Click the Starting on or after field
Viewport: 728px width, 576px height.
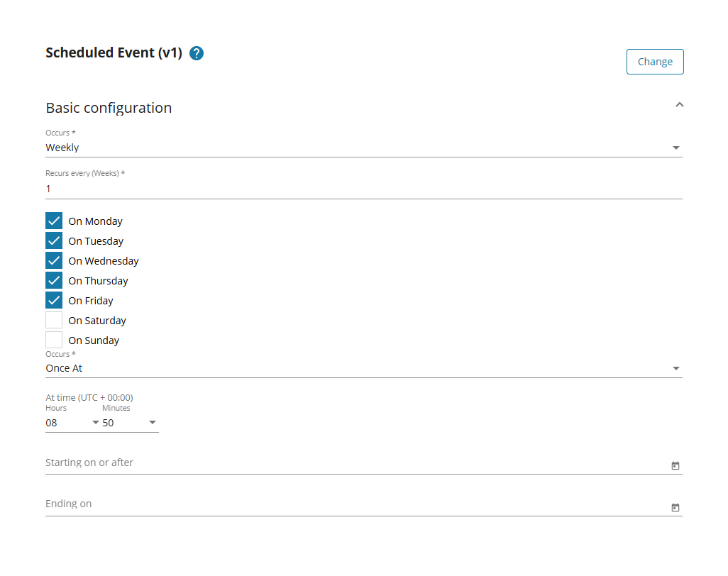pos(284,462)
